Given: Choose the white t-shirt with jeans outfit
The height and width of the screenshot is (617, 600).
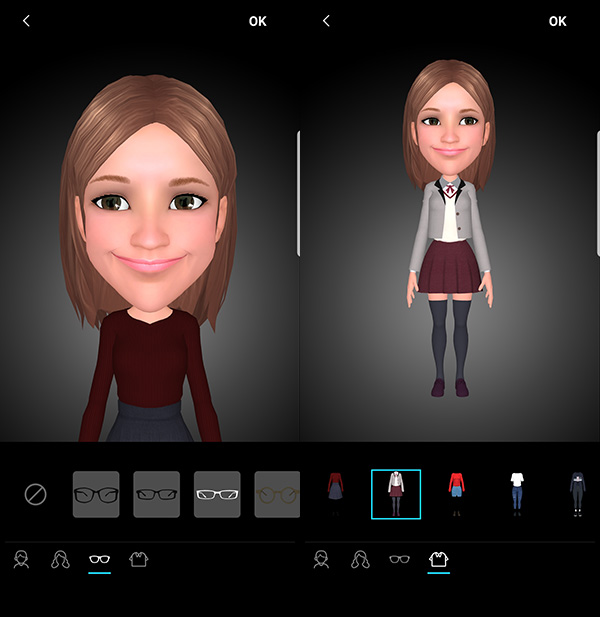Looking at the screenshot, I should [517, 494].
